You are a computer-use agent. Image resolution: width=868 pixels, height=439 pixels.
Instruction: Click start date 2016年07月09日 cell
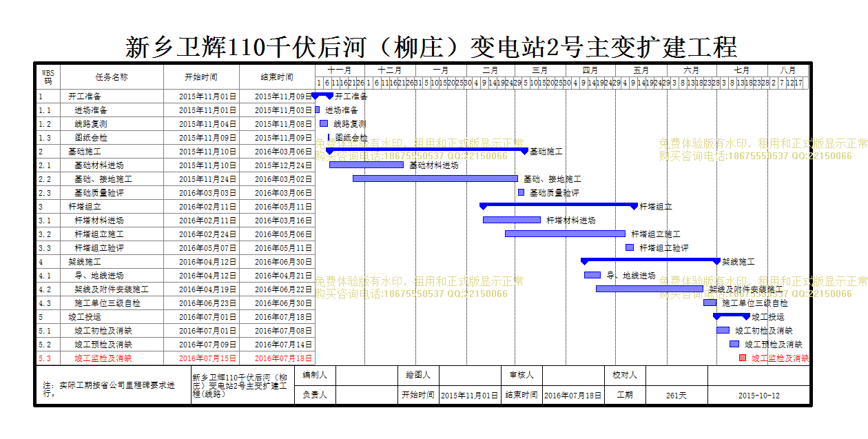tap(202, 345)
